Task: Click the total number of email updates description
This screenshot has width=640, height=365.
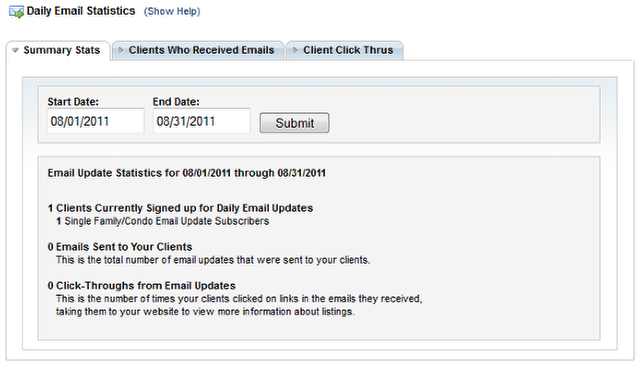Action: point(213,260)
